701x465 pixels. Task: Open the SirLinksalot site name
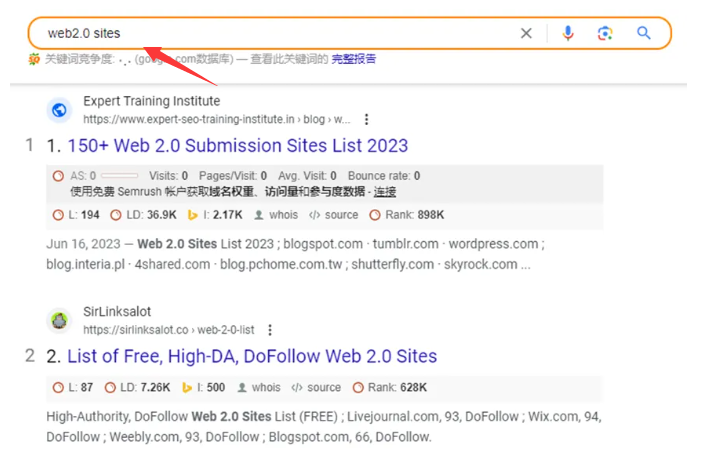tap(117, 312)
